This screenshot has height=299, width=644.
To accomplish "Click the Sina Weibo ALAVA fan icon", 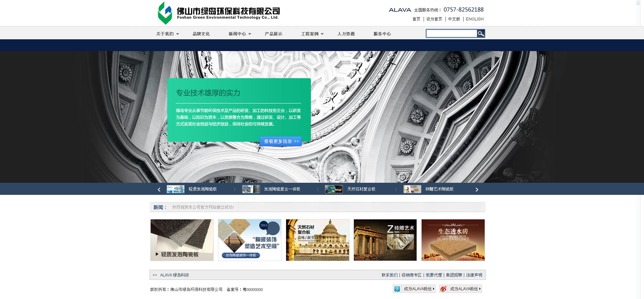I will click(x=443, y=289).
